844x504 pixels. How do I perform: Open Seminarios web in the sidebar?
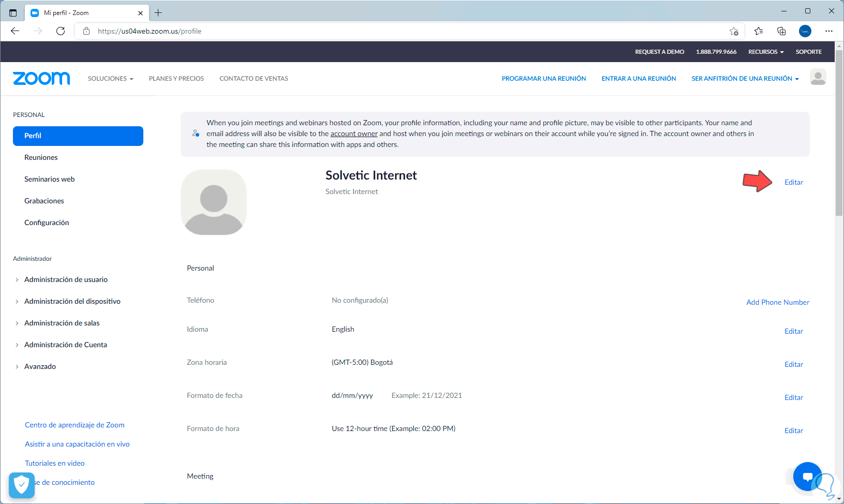point(49,179)
